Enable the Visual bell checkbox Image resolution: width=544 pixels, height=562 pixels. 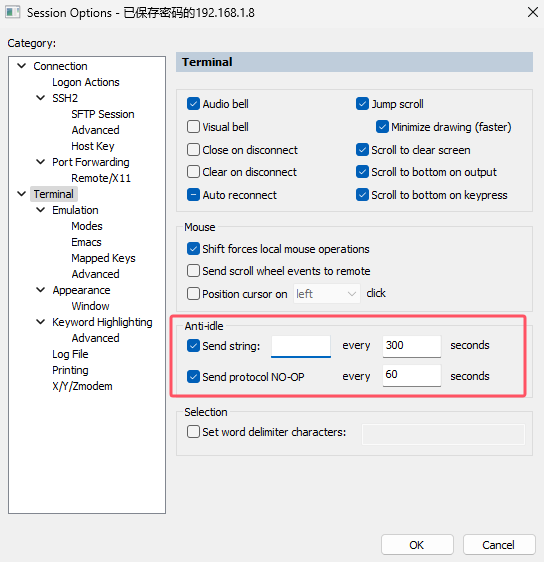tap(193, 127)
